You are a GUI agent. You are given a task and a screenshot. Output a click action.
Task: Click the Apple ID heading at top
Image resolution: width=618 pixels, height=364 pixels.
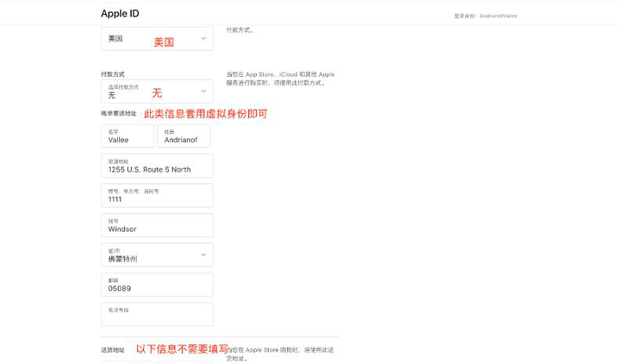pos(120,14)
